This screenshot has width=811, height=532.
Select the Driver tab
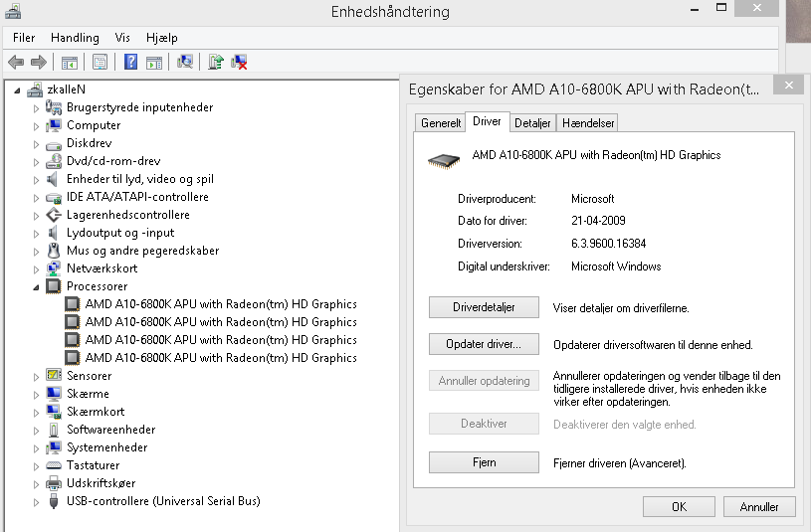[x=487, y=121]
